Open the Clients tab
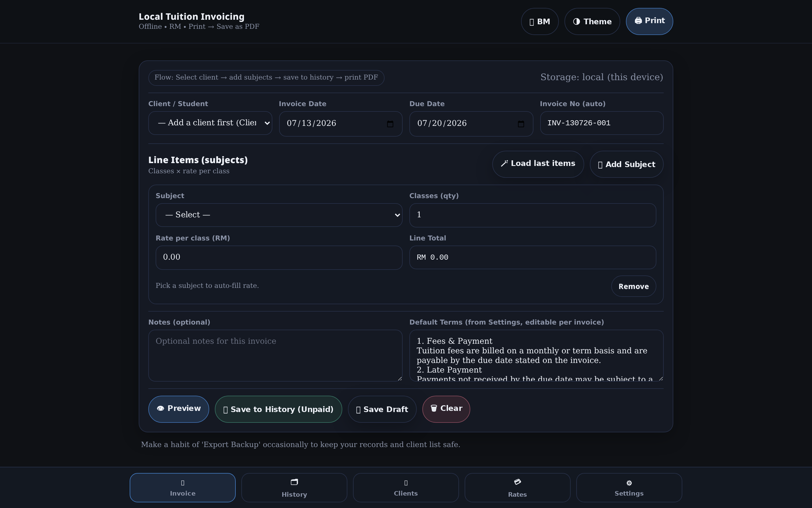The width and height of the screenshot is (812, 508). pos(406,487)
